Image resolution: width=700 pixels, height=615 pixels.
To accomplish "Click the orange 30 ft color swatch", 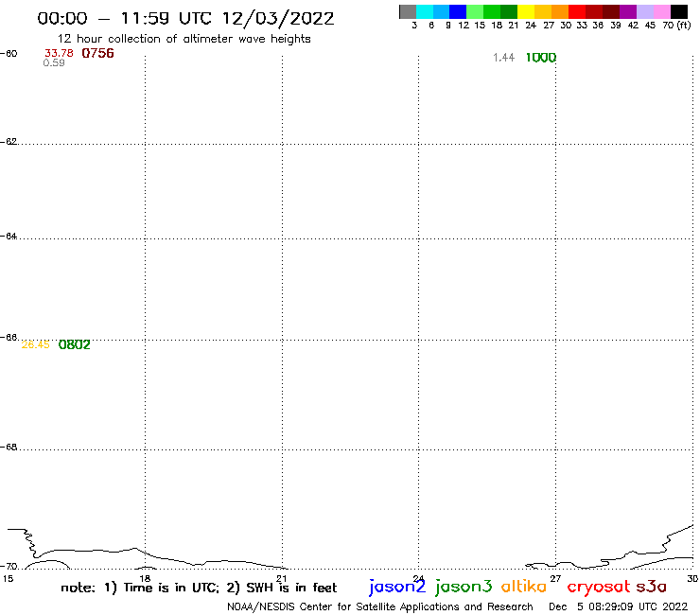I will 560,11.
